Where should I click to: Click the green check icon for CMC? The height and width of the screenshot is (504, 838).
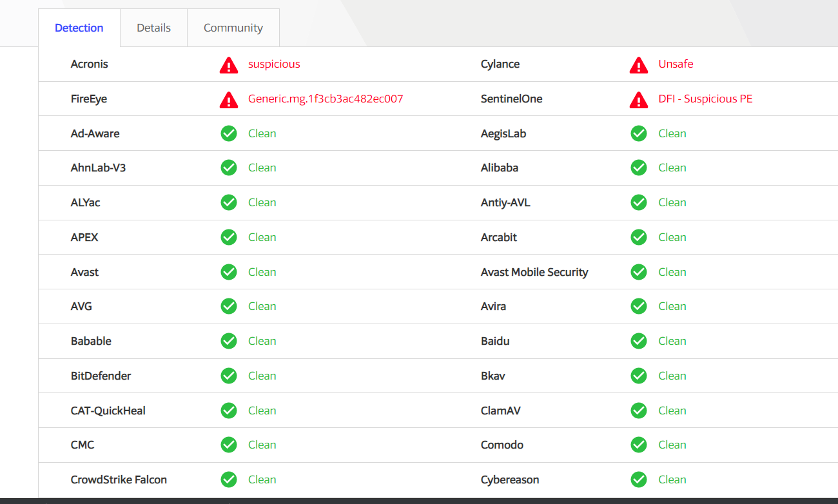(229, 445)
